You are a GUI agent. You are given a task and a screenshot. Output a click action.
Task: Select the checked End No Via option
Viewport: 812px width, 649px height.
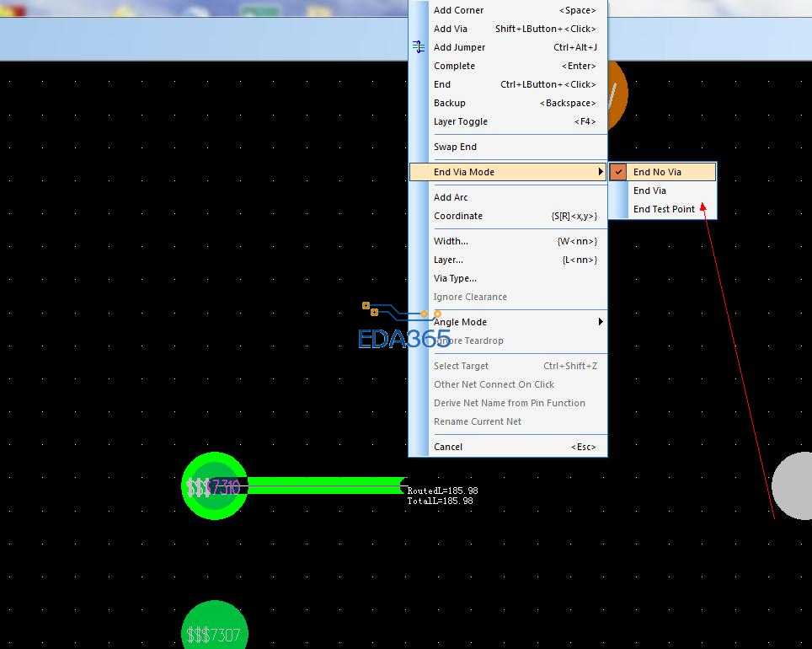(663, 172)
